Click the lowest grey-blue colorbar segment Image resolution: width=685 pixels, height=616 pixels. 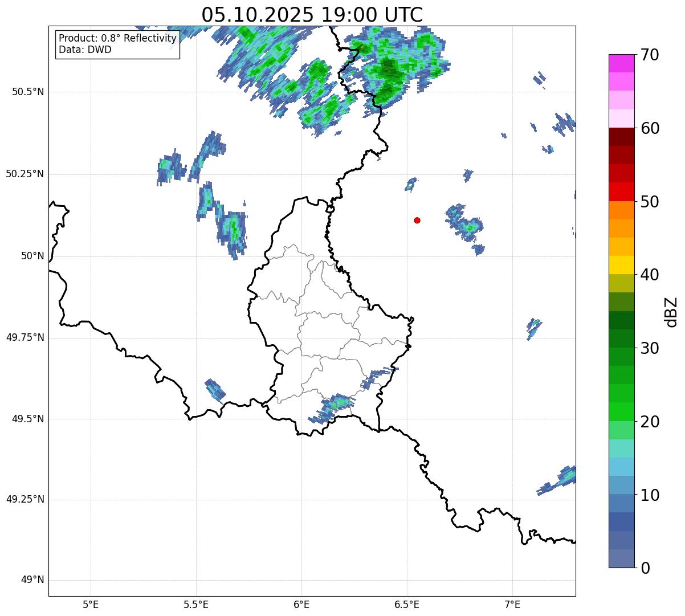[x=622, y=558]
